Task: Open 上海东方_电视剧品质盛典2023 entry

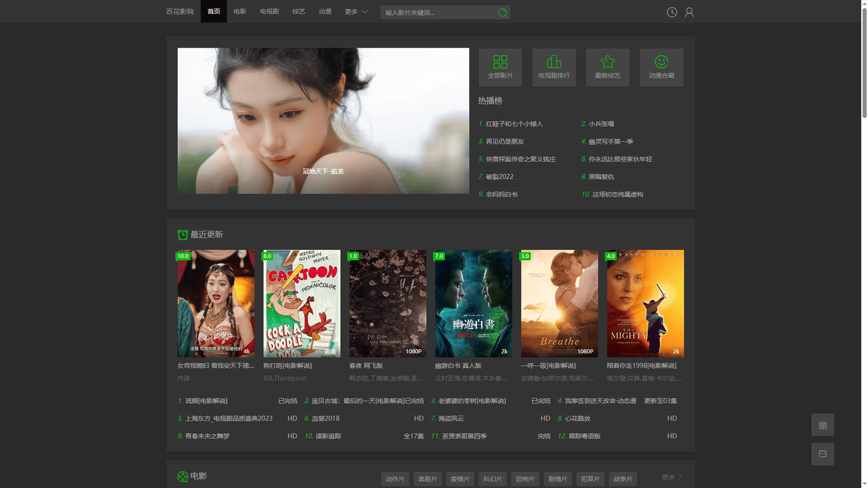Action: coord(229,418)
